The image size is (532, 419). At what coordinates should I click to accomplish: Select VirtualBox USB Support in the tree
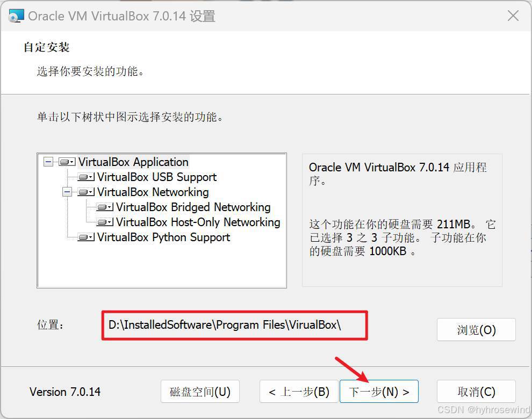tap(157, 177)
